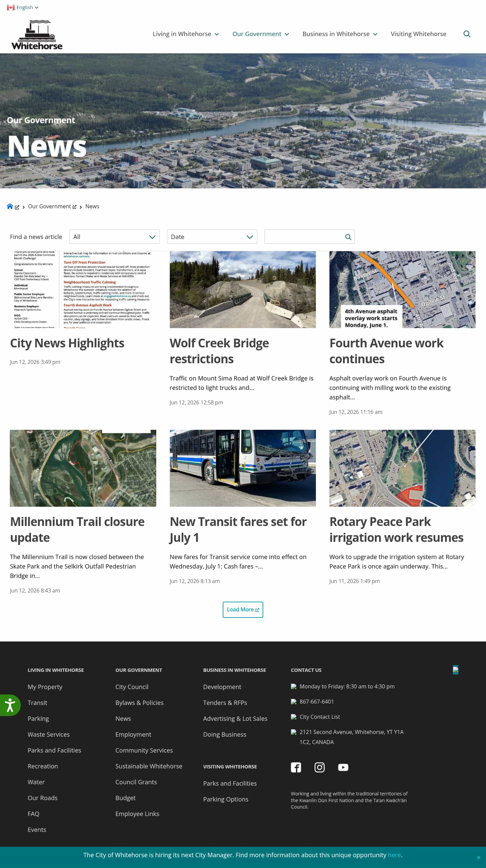Viewport: 486px width, 868px height.
Task: Open New Transit fares set for July 1
Action: [238, 530]
